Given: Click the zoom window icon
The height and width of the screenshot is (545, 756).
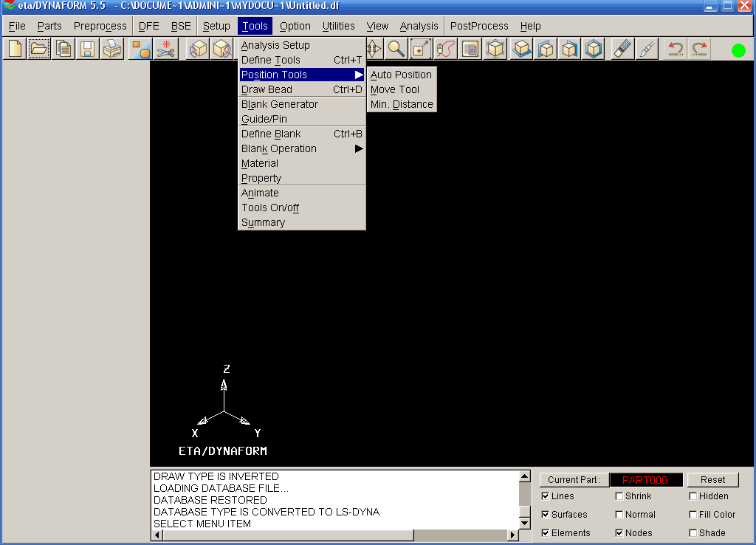Looking at the screenshot, I should tap(420, 49).
